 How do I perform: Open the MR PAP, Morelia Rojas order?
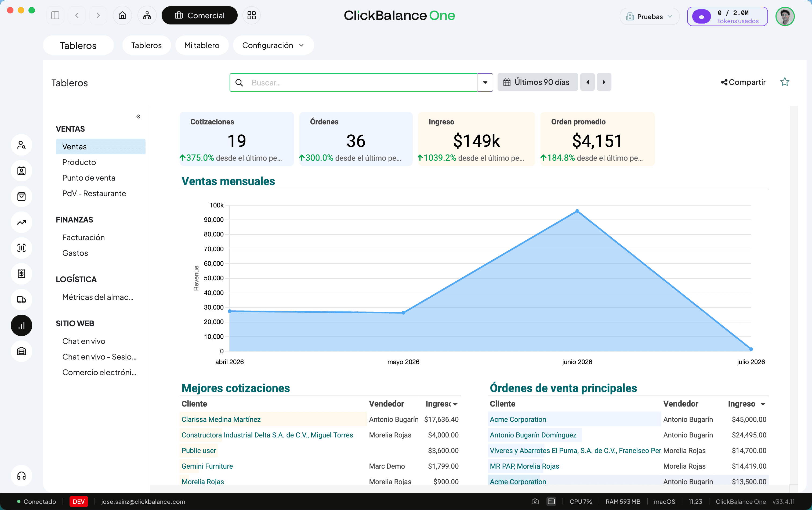click(524, 466)
